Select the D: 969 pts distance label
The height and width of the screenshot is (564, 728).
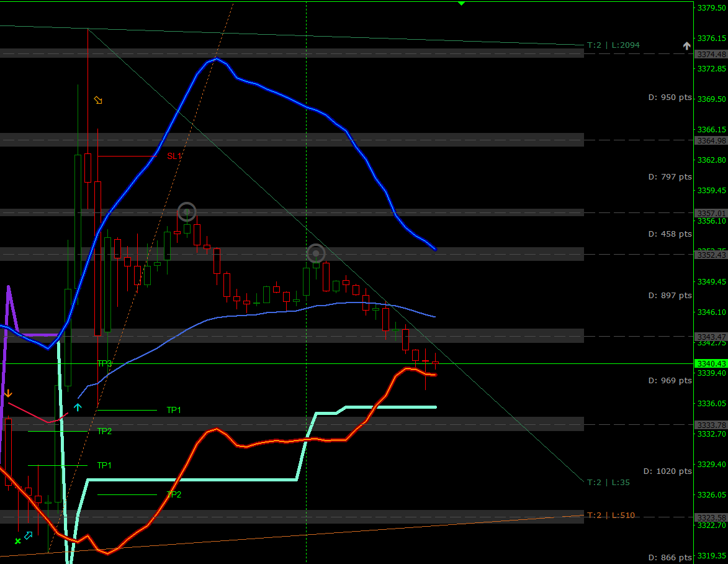point(670,381)
